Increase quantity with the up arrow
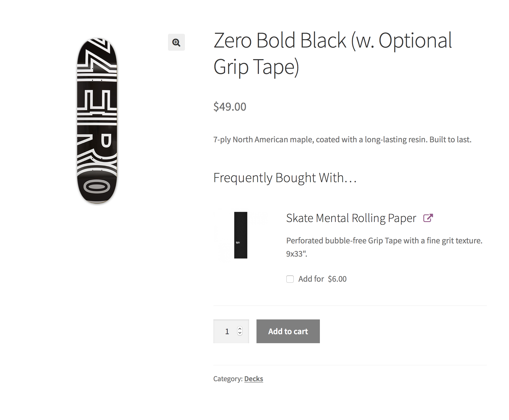Screen dimensions: 509x420 pyautogui.click(x=240, y=329)
